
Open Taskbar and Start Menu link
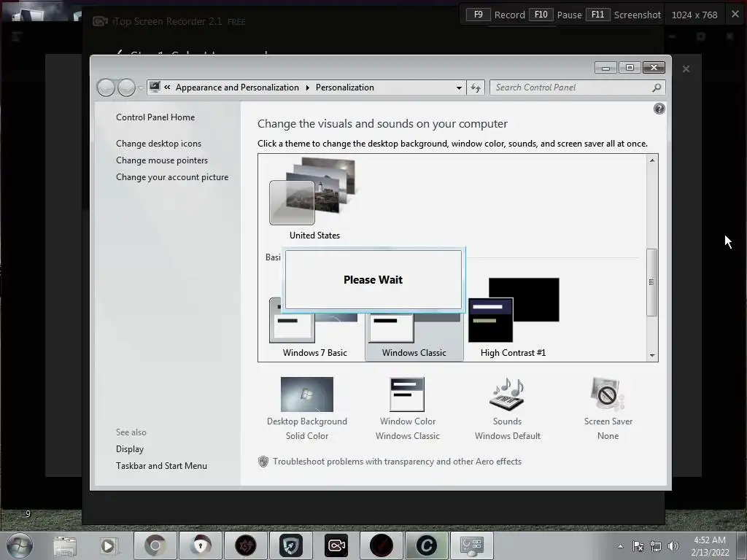pos(161,466)
